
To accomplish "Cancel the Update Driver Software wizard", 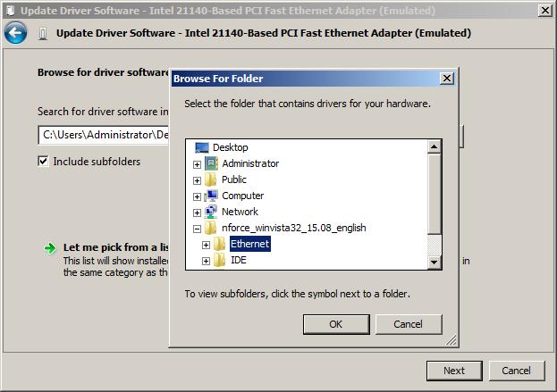I will pyautogui.click(x=517, y=371).
